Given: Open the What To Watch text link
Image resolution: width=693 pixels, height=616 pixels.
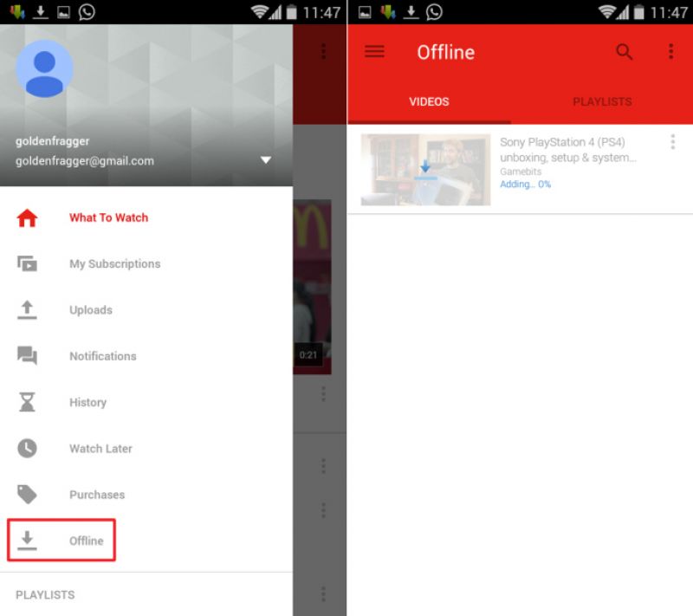Looking at the screenshot, I should [x=108, y=217].
